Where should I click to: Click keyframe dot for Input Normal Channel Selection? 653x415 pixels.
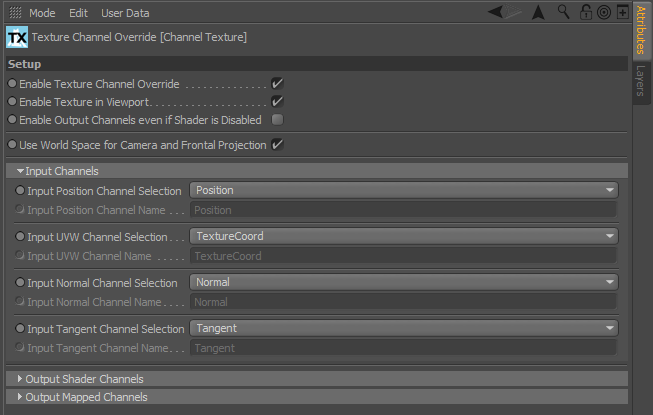[20, 282]
